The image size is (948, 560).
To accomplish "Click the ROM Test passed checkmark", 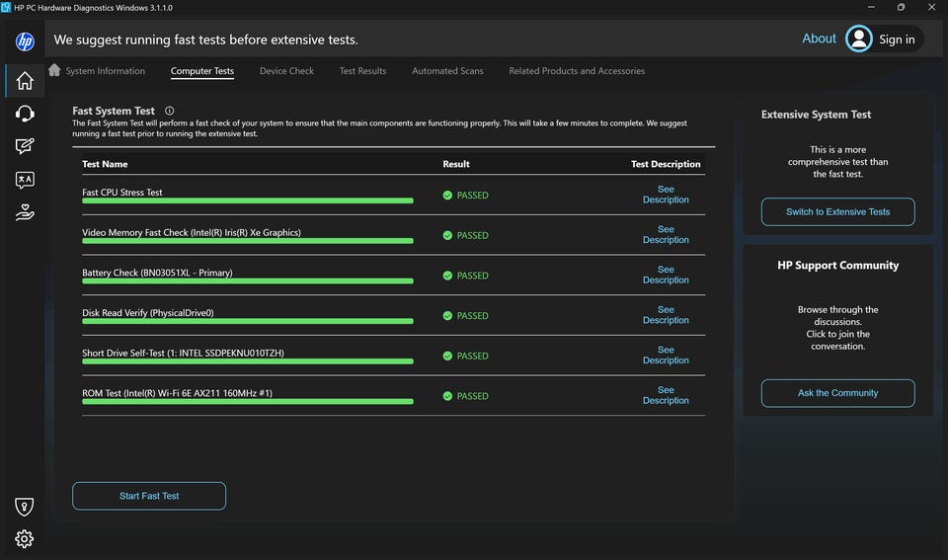I will pyautogui.click(x=447, y=396).
